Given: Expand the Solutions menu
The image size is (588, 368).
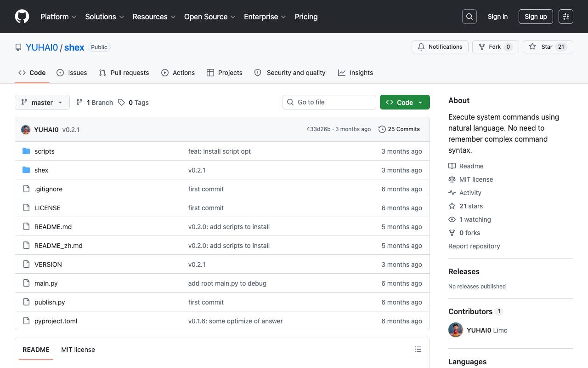Looking at the screenshot, I should [x=105, y=17].
